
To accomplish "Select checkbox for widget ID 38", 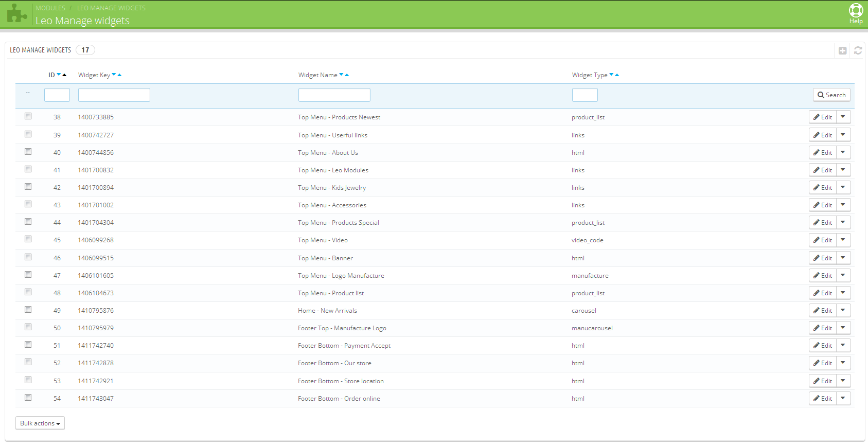I will 28,116.
